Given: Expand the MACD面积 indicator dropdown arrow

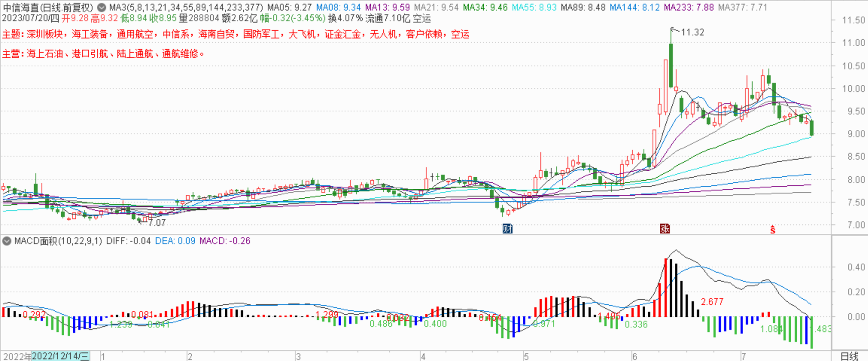Looking at the screenshot, I should pos(7,241).
